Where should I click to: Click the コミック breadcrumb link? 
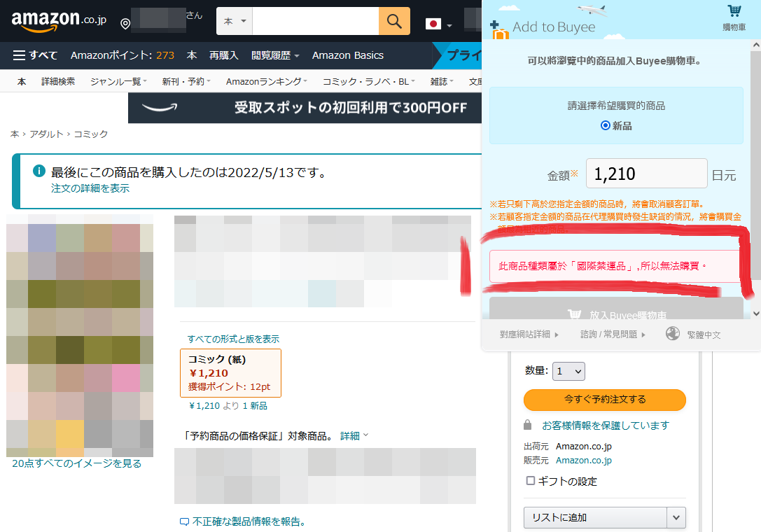coord(91,134)
